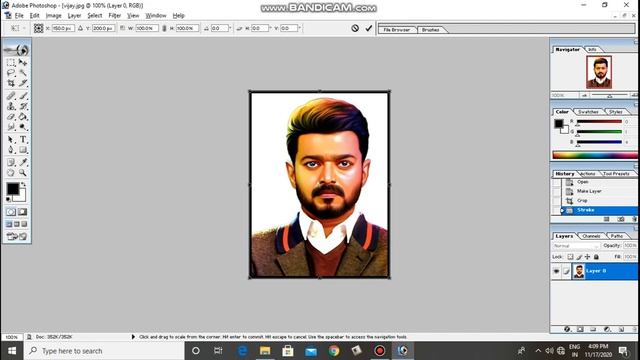Switch to Standard Screen Mode

point(9,224)
